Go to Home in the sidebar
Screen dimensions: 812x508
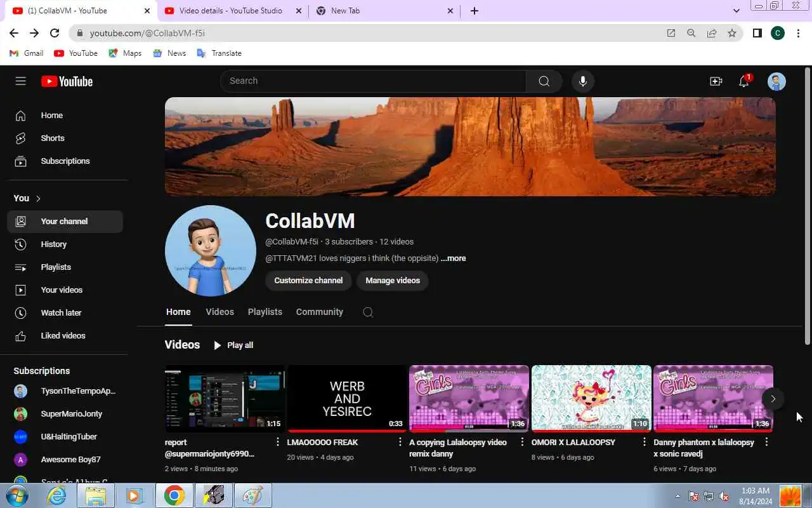pos(65,116)
